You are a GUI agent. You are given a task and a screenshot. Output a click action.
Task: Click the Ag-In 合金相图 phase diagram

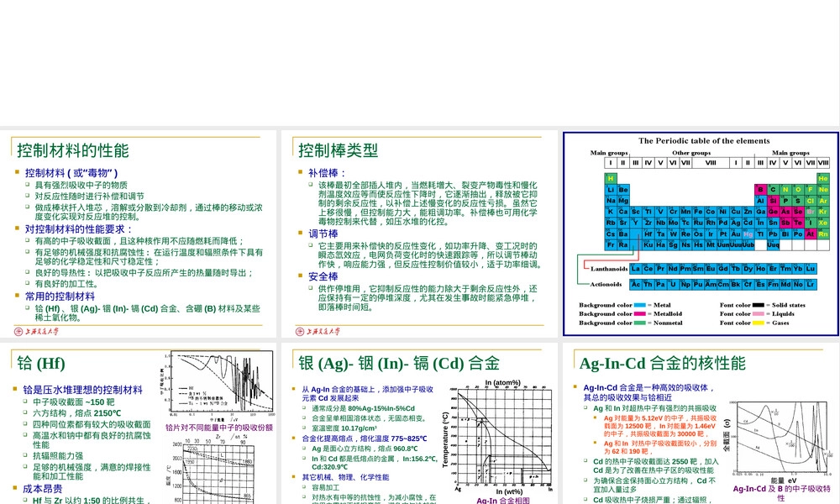point(496,436)
